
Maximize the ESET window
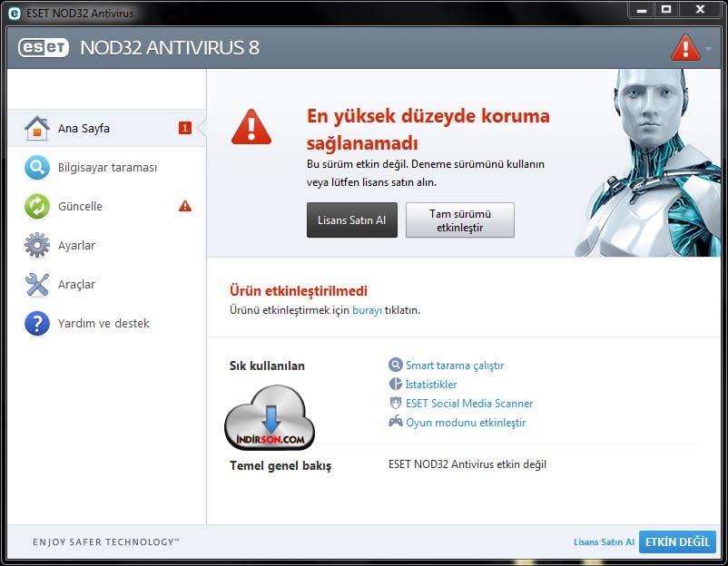point(666,9)
